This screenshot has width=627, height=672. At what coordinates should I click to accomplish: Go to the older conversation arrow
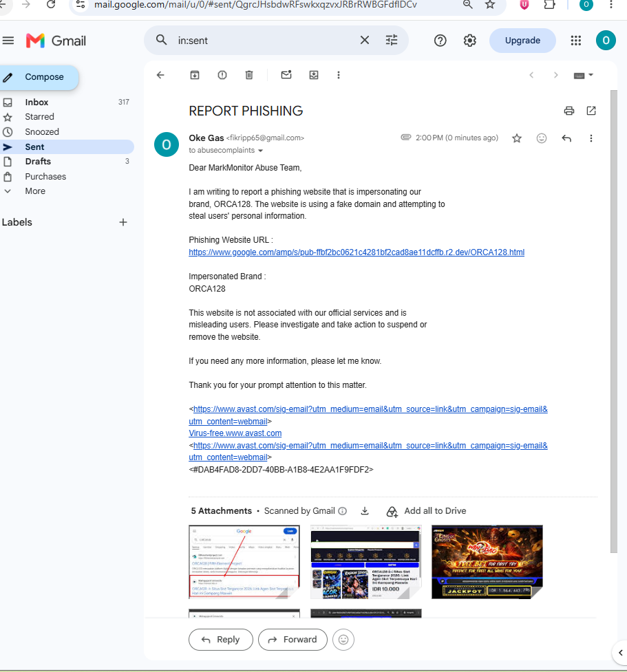556,75
